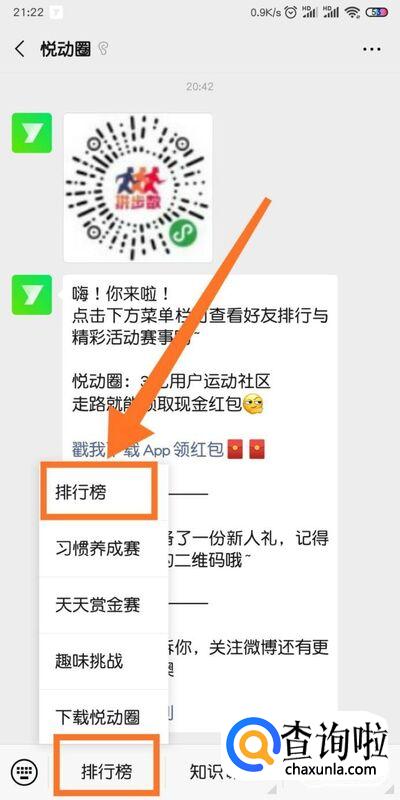Tap the ear icon beside 悦动圈 title
400x800 pixels.
(104, 49)
